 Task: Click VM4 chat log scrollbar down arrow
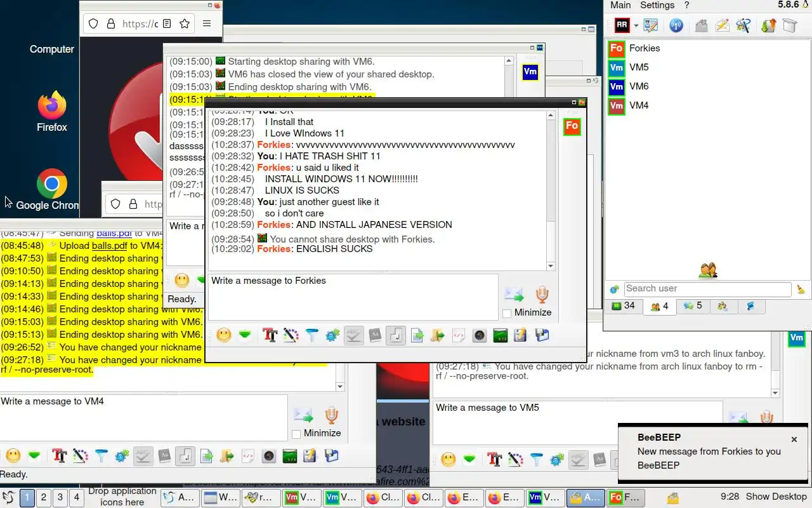340,386
